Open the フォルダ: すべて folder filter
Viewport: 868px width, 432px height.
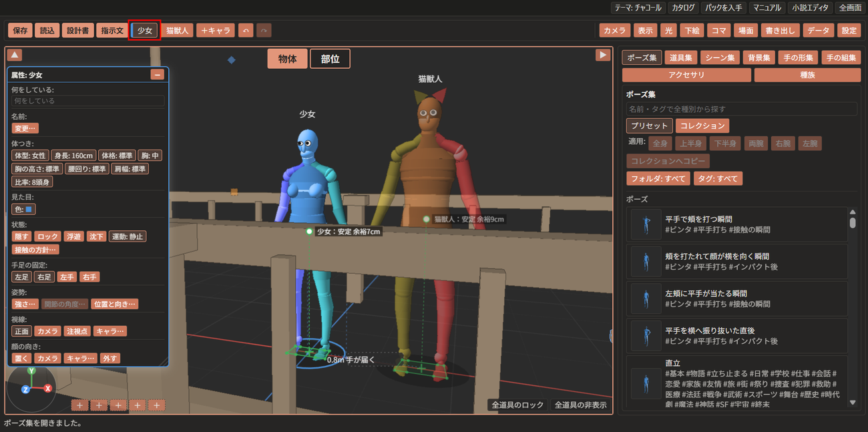click(658, 179)
